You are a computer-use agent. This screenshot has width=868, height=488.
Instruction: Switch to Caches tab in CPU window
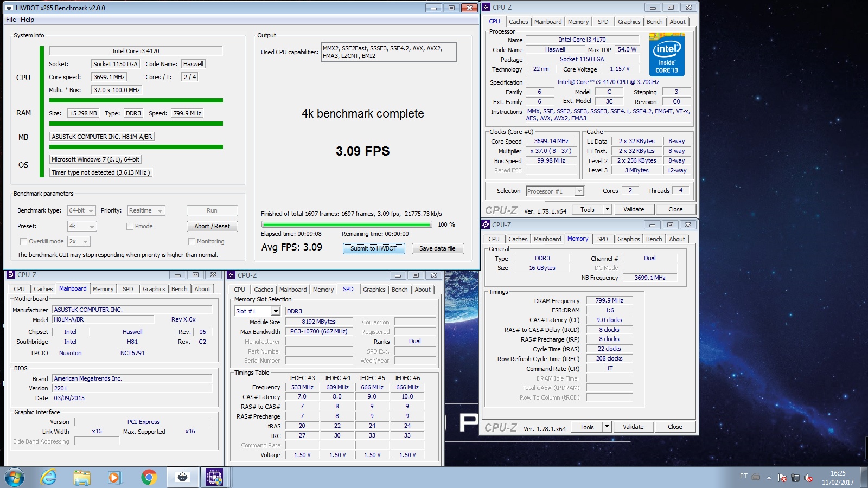click(518, 22)
